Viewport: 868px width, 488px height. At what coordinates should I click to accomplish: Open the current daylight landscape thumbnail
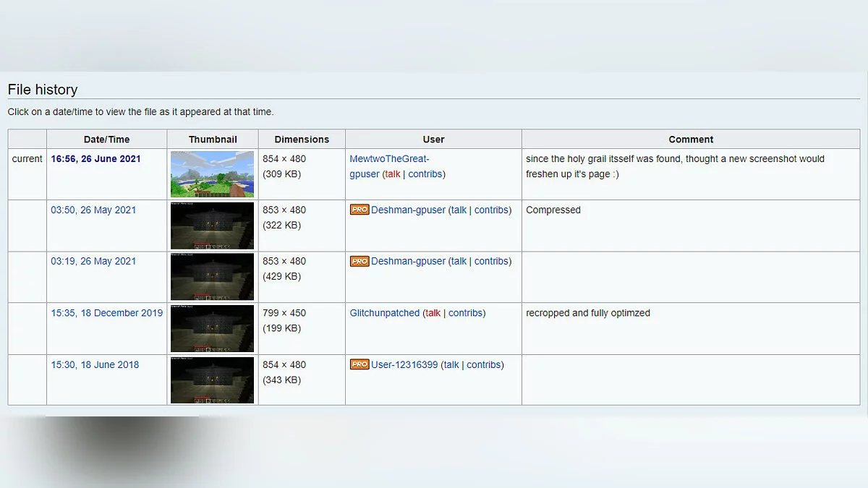click(212, 174)
